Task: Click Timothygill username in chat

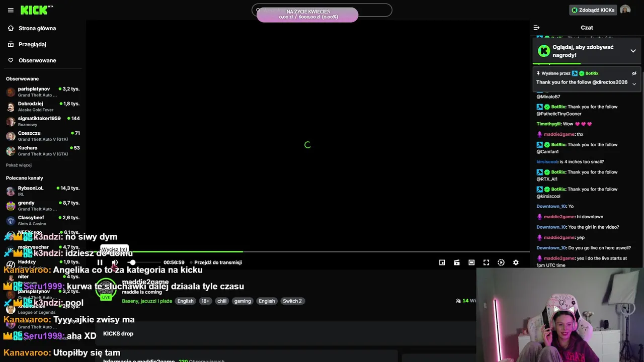Action: pyautogui.click(x=548, y=124)
